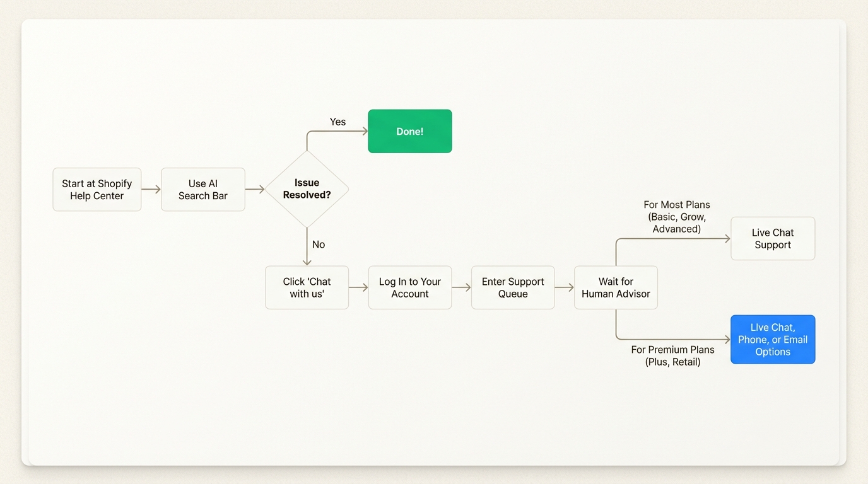Click the blue 'Live Chat, Phone, or Email Options' box
This screenshot has height=484, width=868.
pos(772,339)
